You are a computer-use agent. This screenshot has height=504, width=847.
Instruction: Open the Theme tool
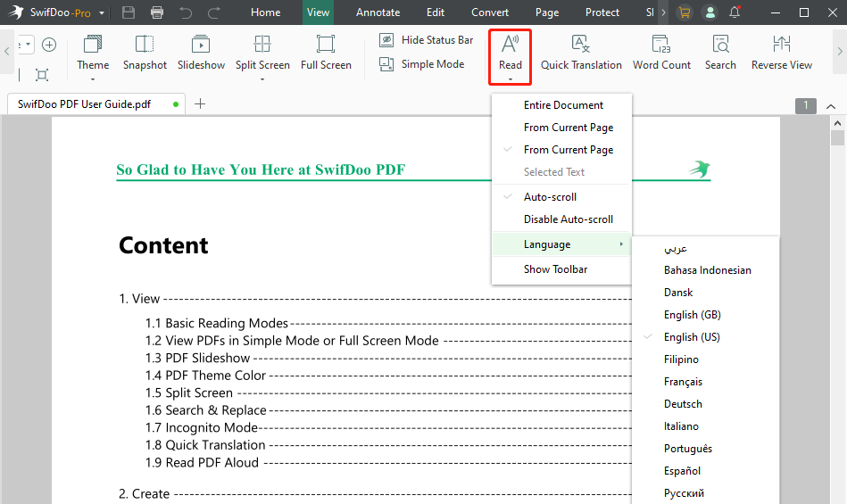(x=93, y=54)
